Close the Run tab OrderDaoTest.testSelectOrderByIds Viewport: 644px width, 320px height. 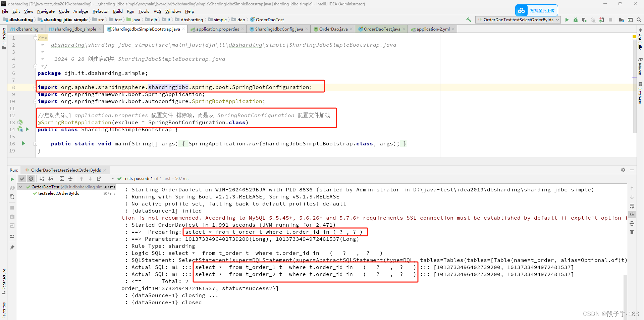click(105, 170)
